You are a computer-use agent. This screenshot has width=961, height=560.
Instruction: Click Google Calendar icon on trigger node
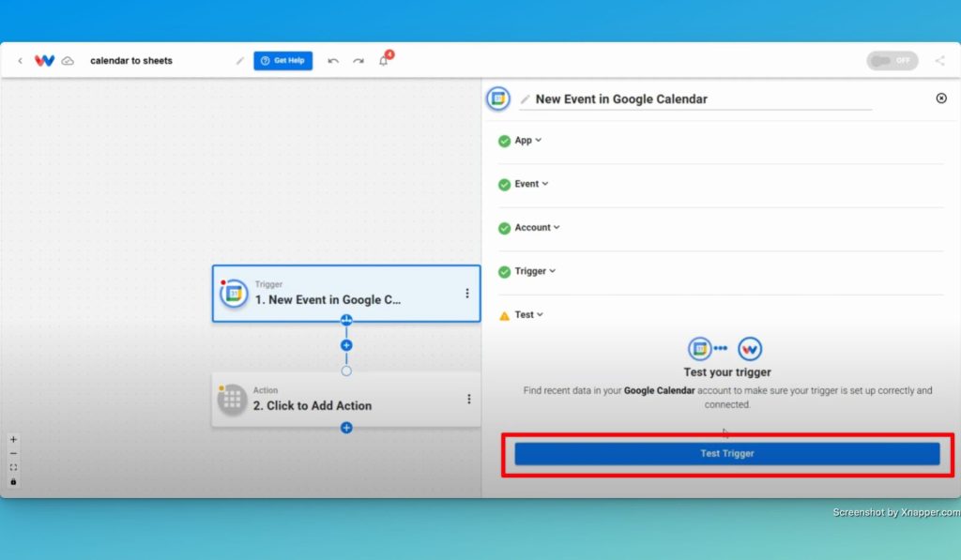click(x=234, y=295)
